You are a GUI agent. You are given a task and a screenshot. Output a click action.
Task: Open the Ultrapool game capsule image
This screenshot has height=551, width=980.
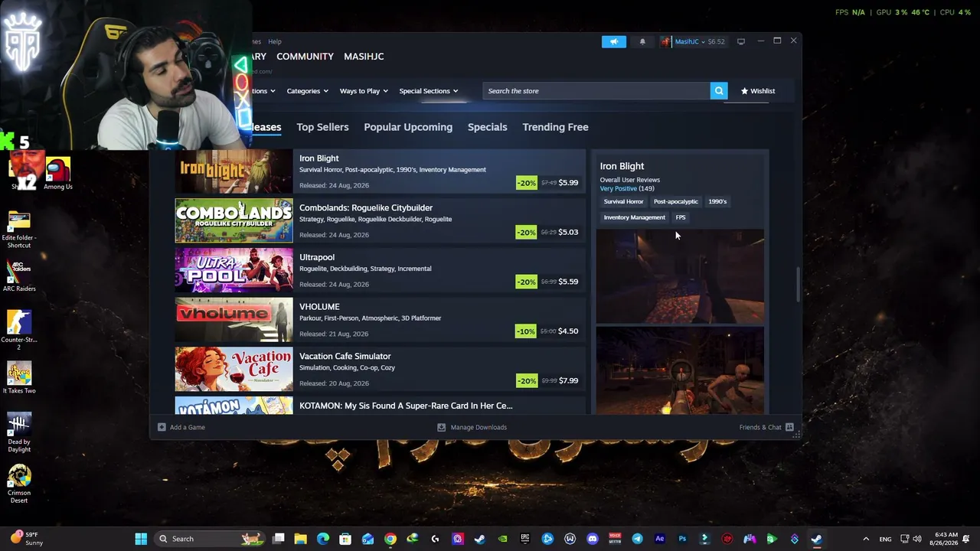pos(234,270)
